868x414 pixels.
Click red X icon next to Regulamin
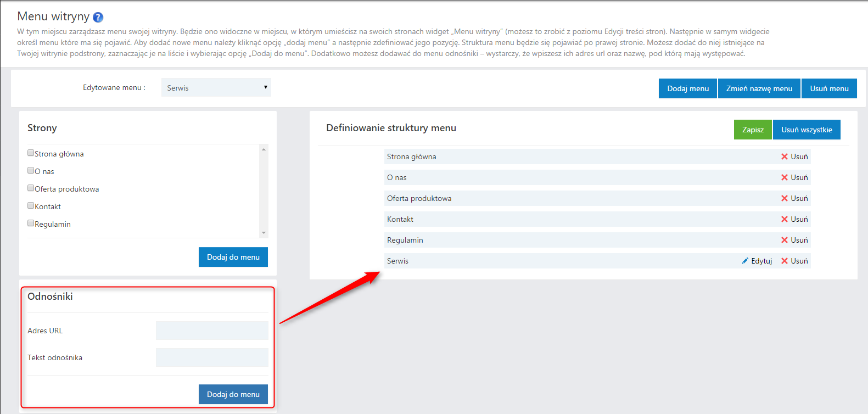click(x=785, y=240)
